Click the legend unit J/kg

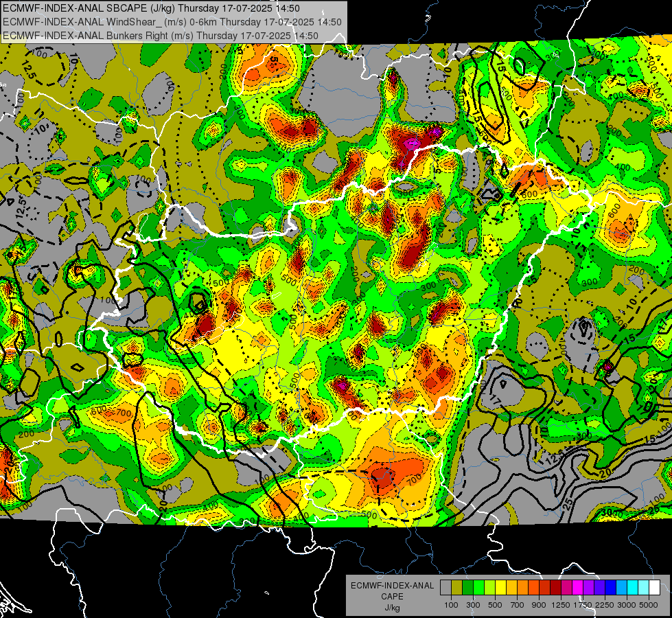392,608
